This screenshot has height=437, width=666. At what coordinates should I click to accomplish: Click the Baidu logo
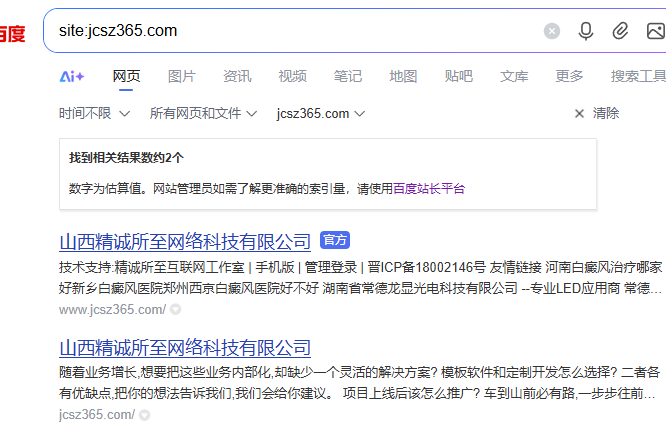click(x=12, y=34)
